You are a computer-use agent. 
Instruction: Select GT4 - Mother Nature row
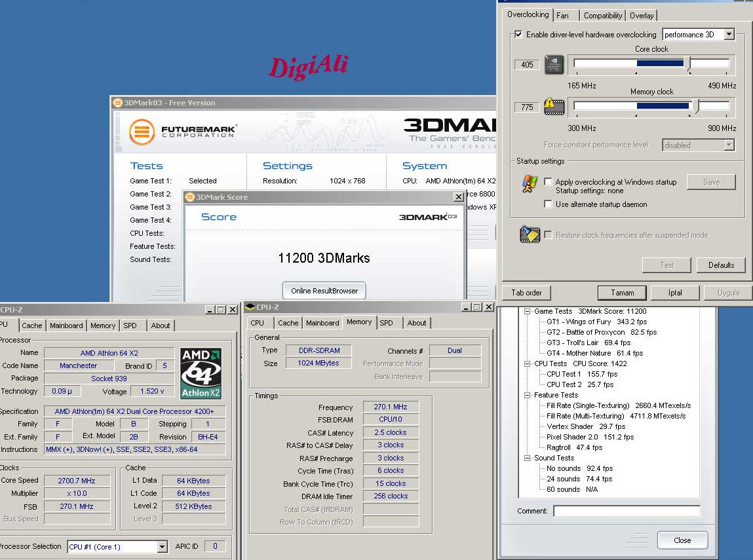[x=594, y=353]
